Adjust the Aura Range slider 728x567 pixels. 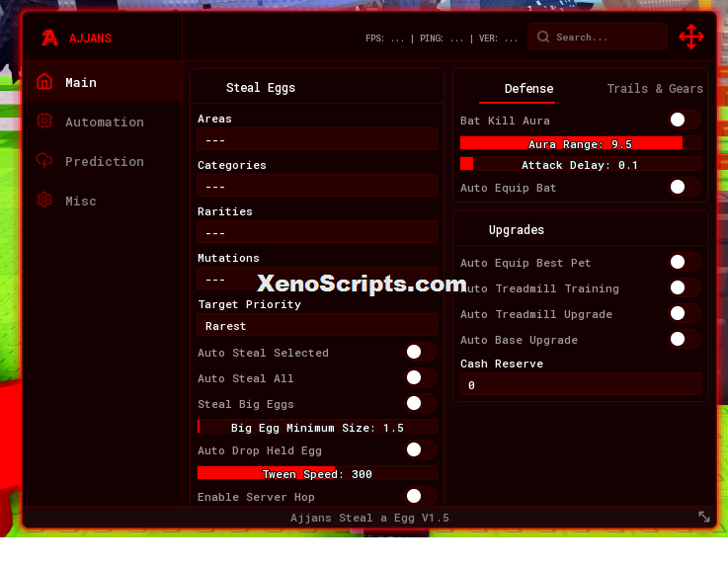point(581,143)
